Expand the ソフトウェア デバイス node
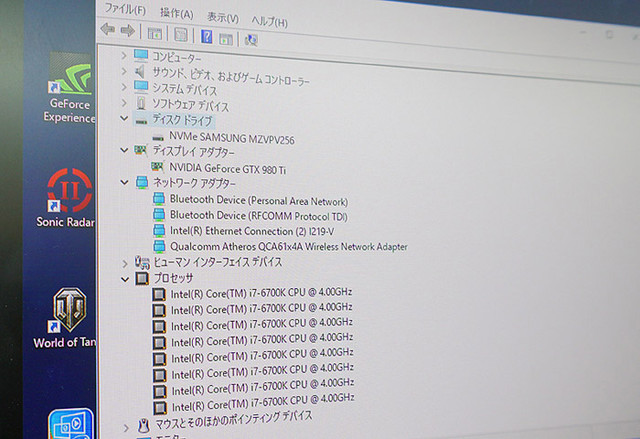 [124, 102]
